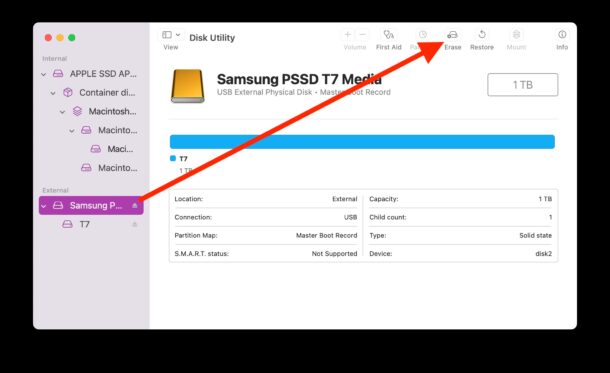Image resolution: width=610 pixels, height=373 pixels.
Task: Click the 1 TB capacity box
Action: point(522,84)
